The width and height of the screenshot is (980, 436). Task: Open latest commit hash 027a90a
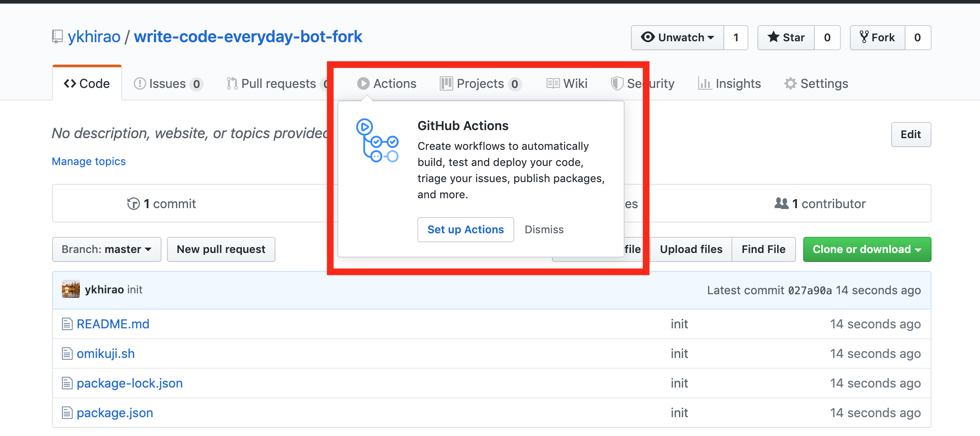click(x=810, y=290)
